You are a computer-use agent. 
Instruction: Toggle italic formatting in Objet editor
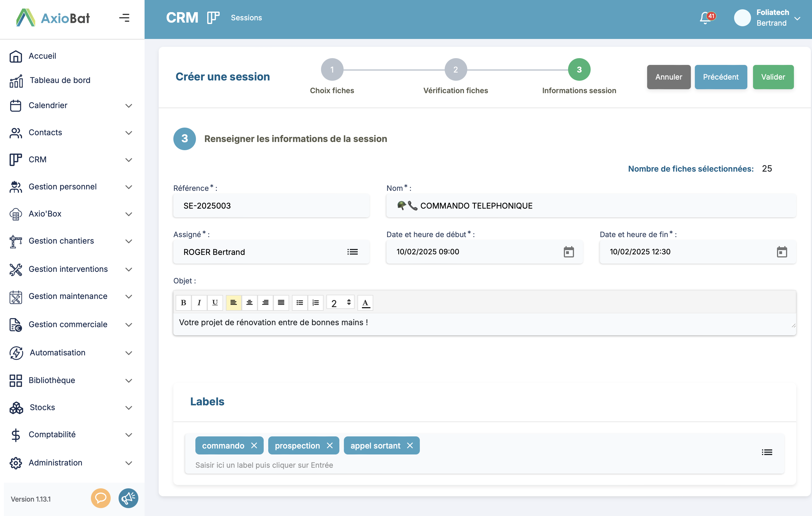[199, 303]
